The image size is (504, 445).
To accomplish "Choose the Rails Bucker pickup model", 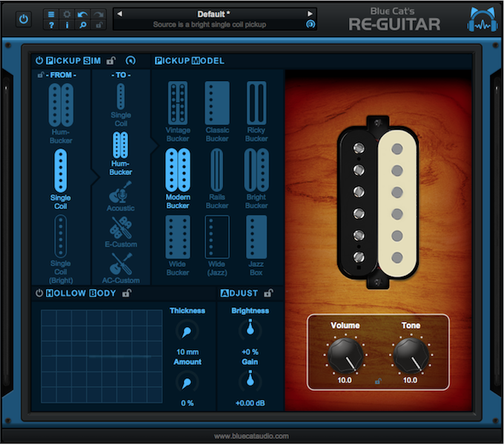I will click(217, 179).
